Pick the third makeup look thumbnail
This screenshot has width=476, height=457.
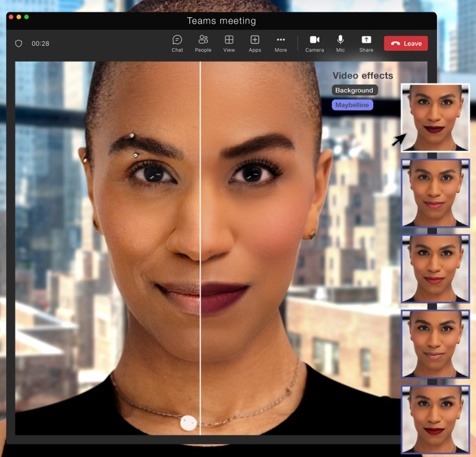tap(435, 268)
